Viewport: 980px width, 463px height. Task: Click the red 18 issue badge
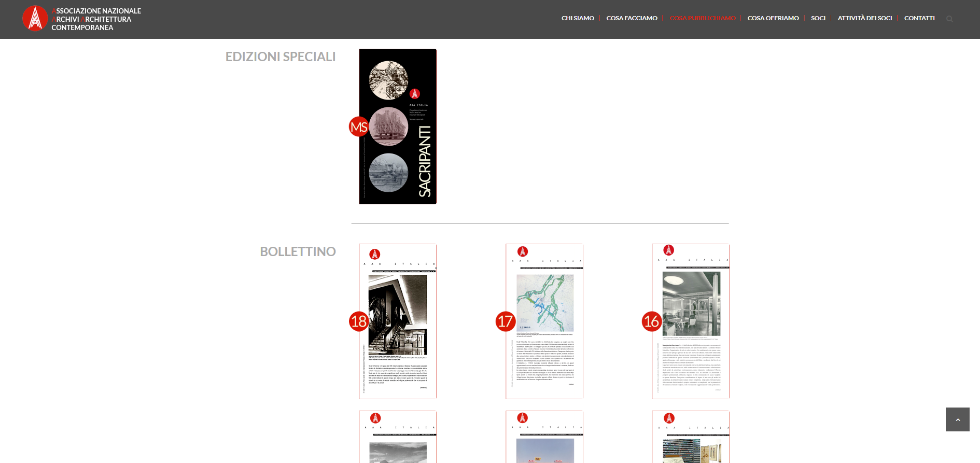point(358,321)
